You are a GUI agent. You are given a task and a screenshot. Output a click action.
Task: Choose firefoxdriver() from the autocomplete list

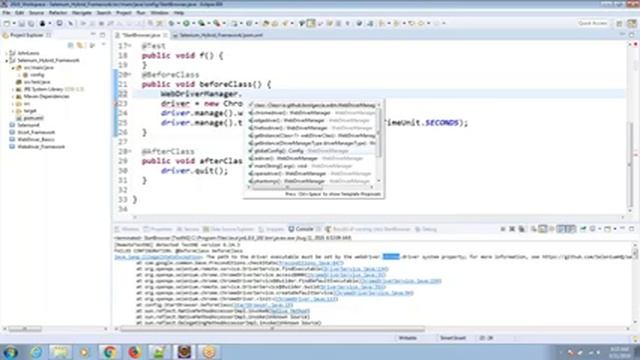[312, 128]
